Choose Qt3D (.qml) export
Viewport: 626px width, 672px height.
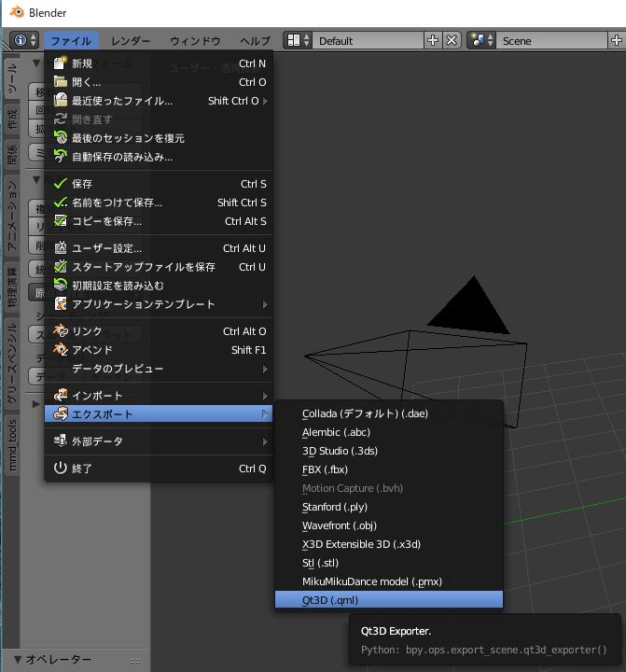[389, 599]
